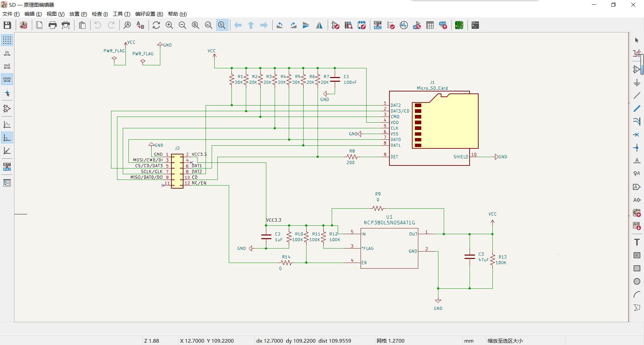Viewport: 644px width, 345px height.
Task: Select the Add no-connect flag tool
Action: 637,135
